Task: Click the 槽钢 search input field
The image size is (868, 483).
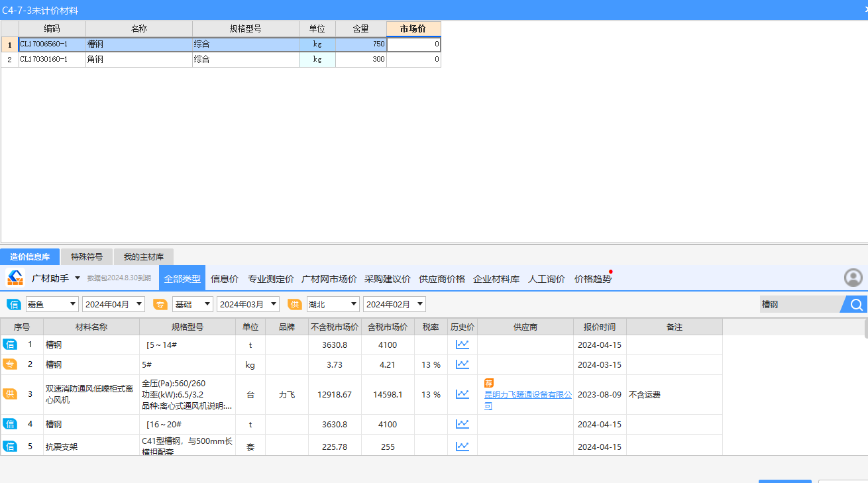Action: pyautogui.click(x=800, y=305)
